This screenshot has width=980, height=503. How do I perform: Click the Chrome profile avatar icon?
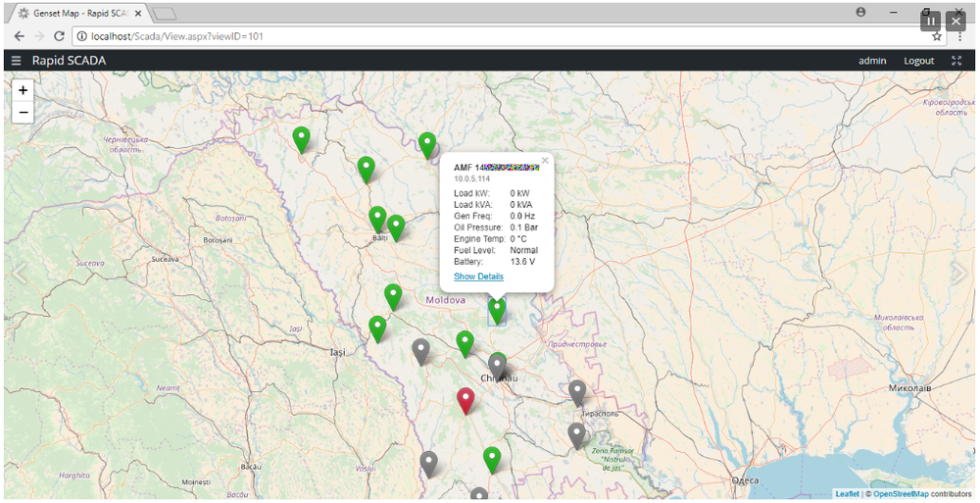pyautogui.click(x=860, y=12)
